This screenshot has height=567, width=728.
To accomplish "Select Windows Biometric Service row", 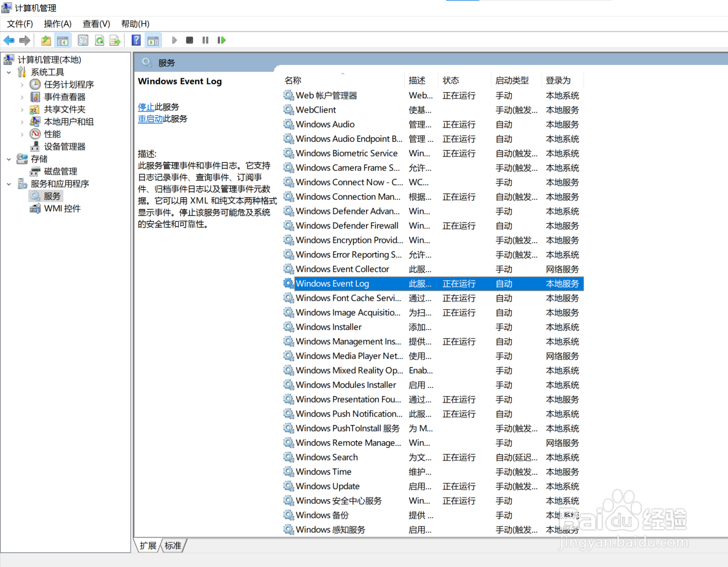I will coord(433,153).
